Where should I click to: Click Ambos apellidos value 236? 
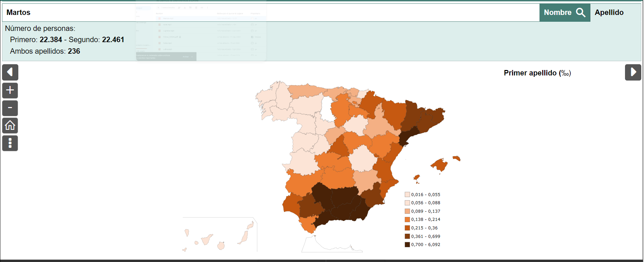tap(74, 51)
